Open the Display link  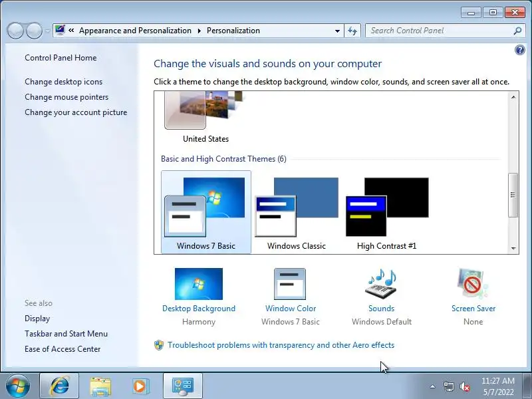(37, 319)
